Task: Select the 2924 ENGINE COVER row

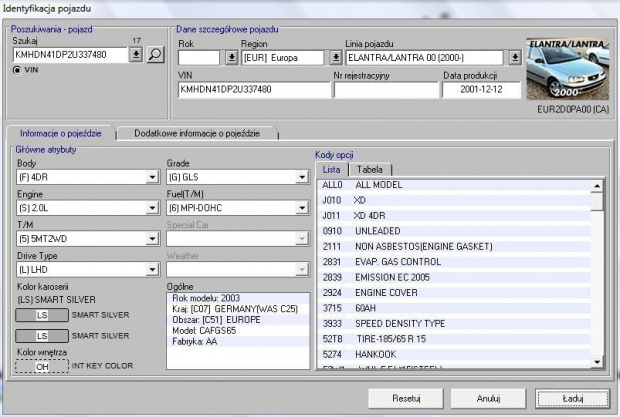Action: pyautogui.click(x=454, y=293)
